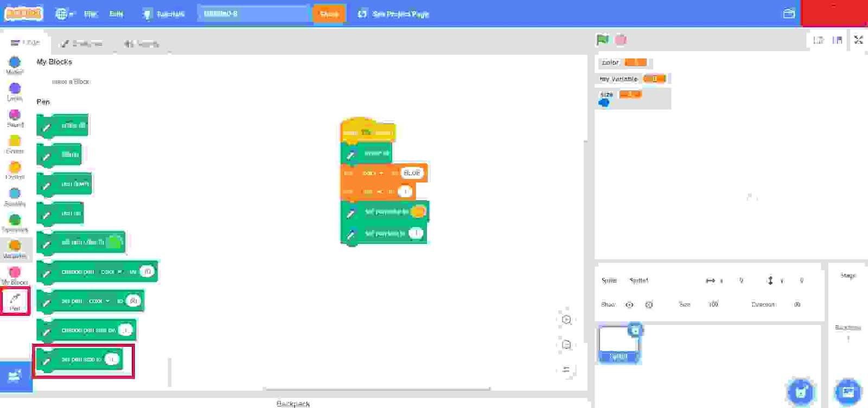Click the sprite Direction field
Viewport: 868px width, 408px height.
click(797, 304)
